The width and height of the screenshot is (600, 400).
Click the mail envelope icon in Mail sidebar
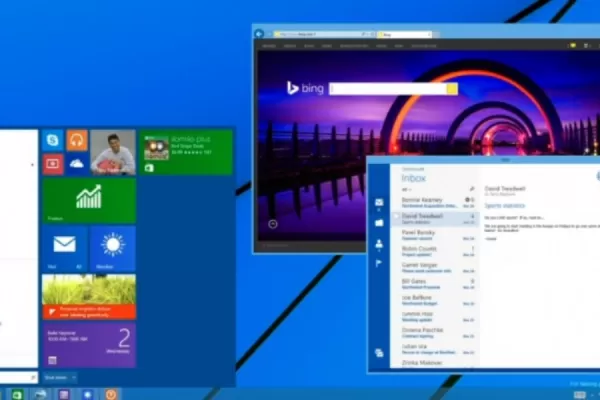point(379,202)
